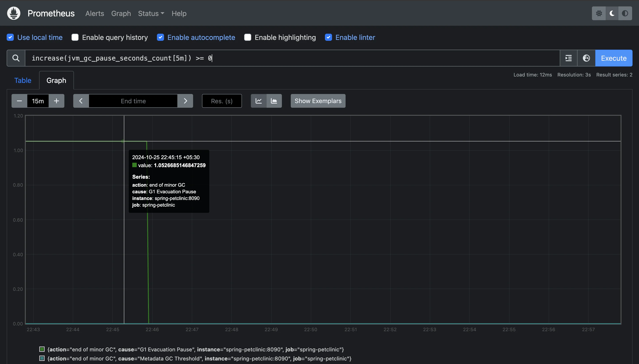Open metrics explorer globe icon
The image size is (639, 364).
point(586,58)
